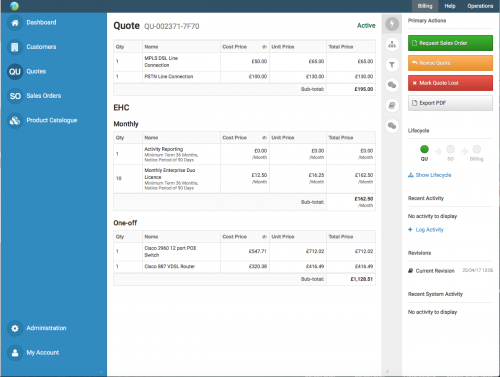Click the £195.00 sub-total value
This screenshot has height=377, width=500.
[364, 89]
